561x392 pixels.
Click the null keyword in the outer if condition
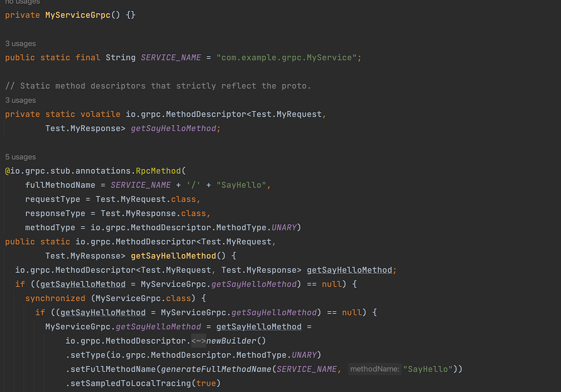point(332,284)
